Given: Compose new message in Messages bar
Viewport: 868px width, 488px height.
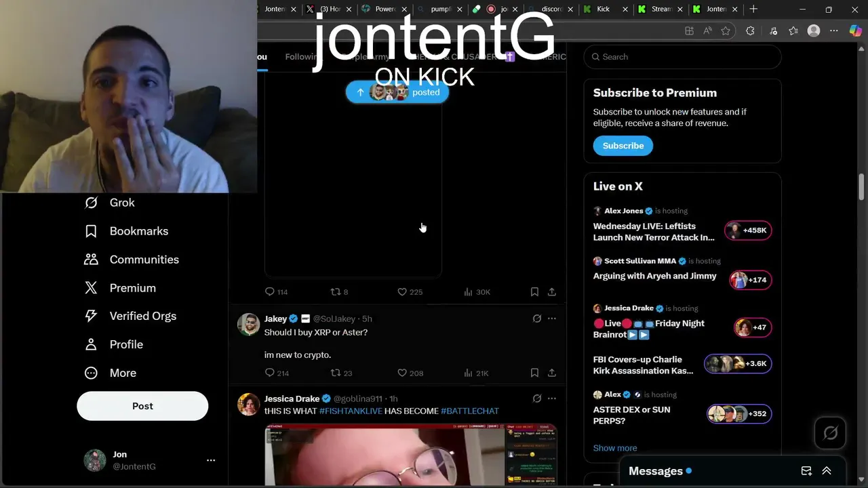Looking at the screenshot, I should 806,471.
